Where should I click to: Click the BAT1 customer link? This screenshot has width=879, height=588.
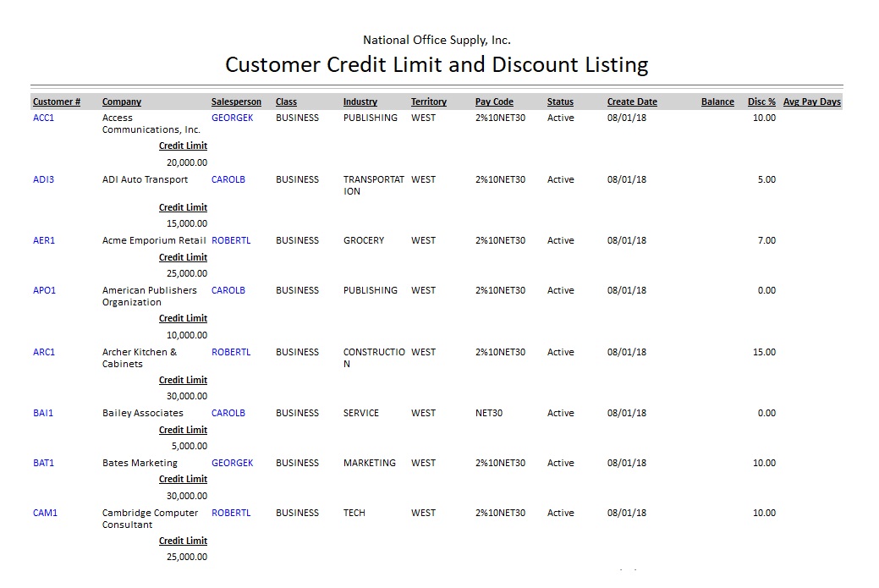click(x=43, y=464)
